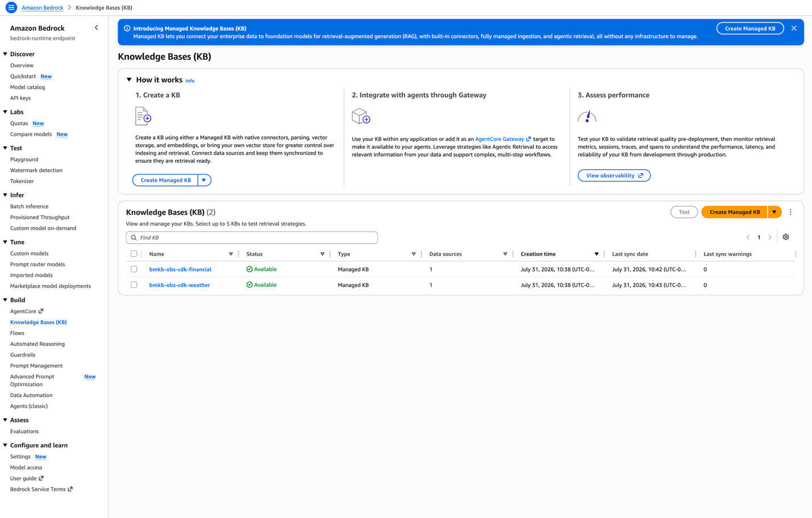
Task: Click the View observability button
Action: click(x=614, y=176)
